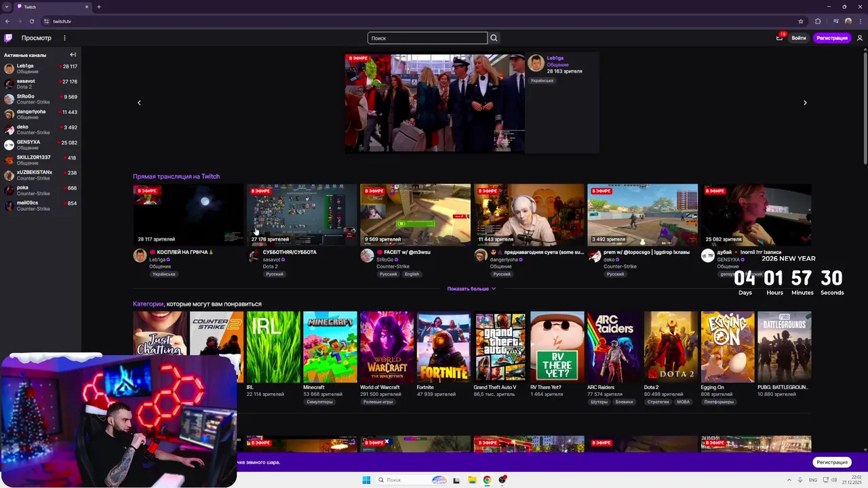Open Українська tag on featured stream

(542, 81)
